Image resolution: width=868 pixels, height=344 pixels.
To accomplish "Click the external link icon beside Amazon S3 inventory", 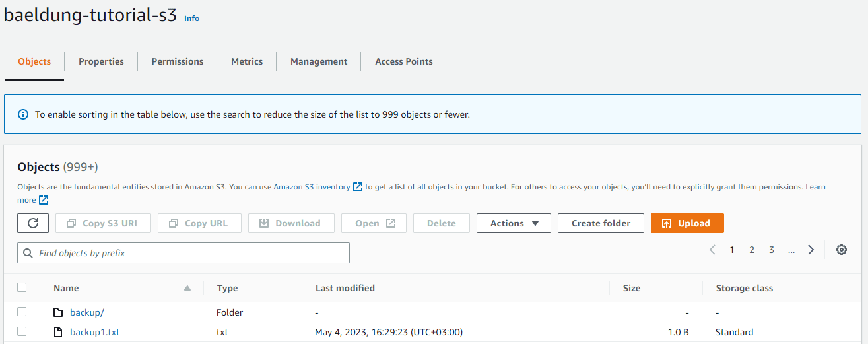I will tap(358, 187).
